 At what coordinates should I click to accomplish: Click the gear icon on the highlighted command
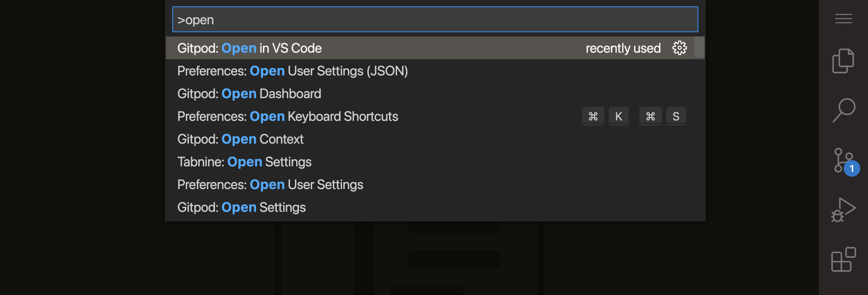tap(680, 48)
